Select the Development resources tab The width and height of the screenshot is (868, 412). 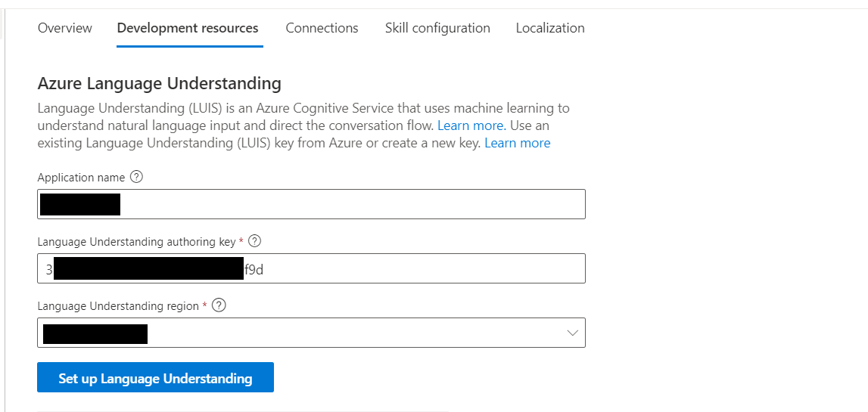click(x=188, y=28)
